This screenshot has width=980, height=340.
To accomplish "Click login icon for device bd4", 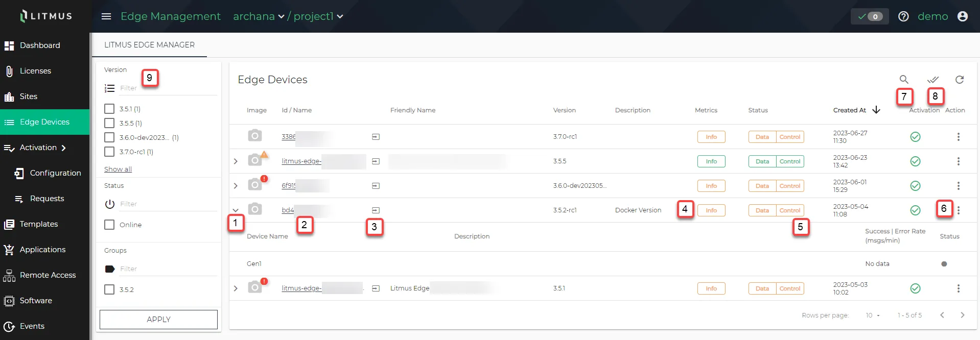I will [x=376, y=210].
